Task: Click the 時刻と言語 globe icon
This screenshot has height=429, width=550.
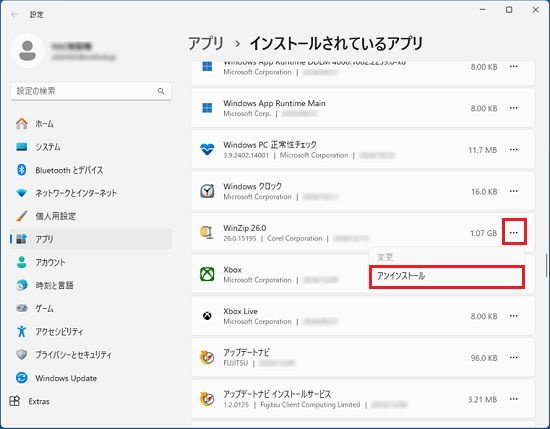Action: click(x=22, y=285)
